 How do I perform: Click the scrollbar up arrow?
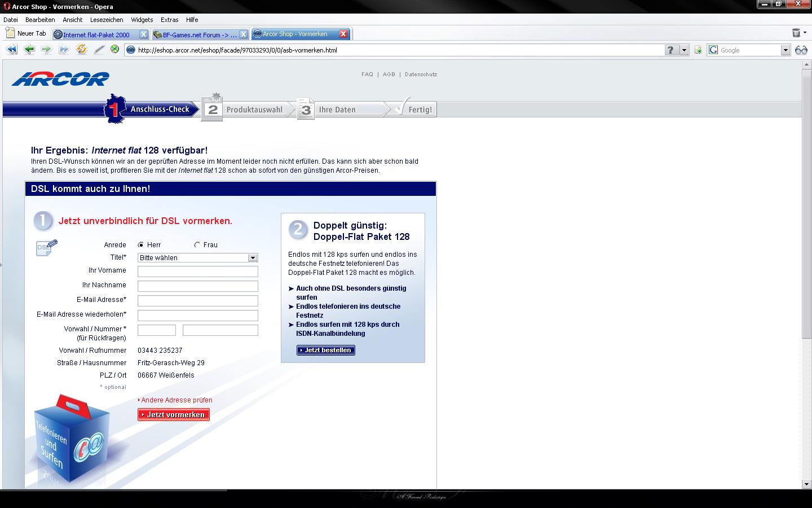click(x=806, y=64)
